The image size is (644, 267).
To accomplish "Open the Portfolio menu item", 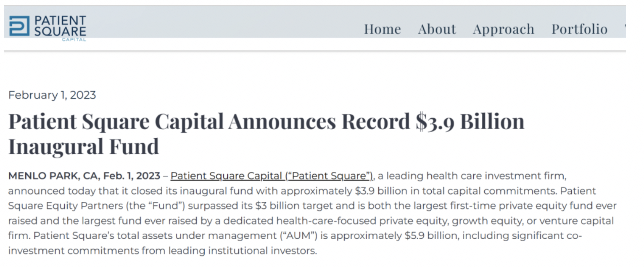I will click(579, 29).
